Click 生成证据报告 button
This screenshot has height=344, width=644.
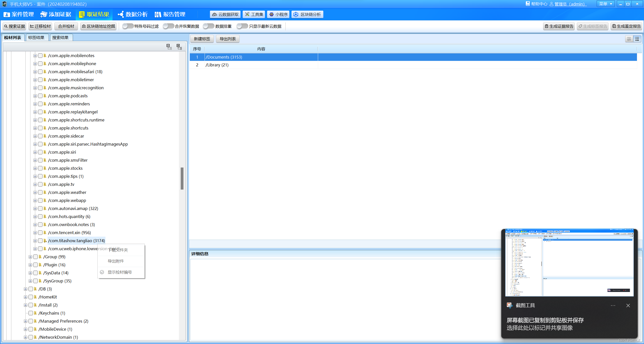(x=559, y=26)
